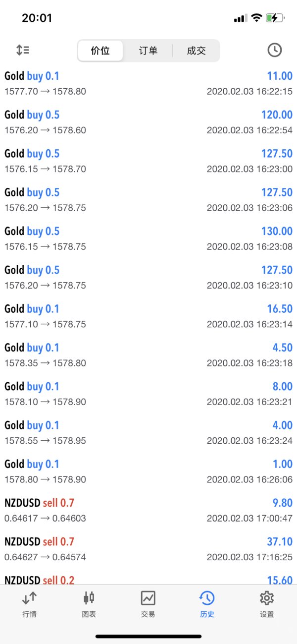The width and height of the screenshot is (297, 644).
Task: Open NZDUSD sell 0.7 trade with profit 37.10
Action: (148, 549)
